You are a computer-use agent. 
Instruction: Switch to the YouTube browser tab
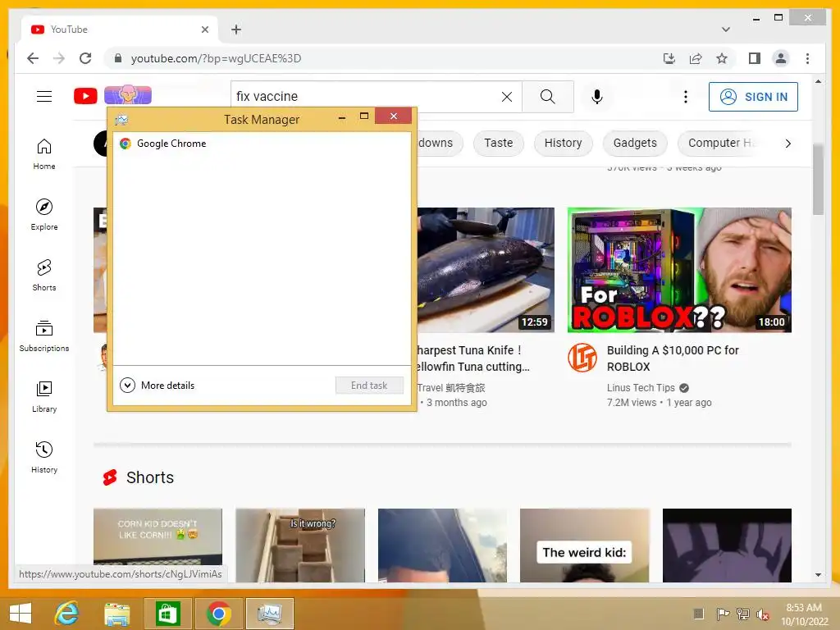coord(120,30)
